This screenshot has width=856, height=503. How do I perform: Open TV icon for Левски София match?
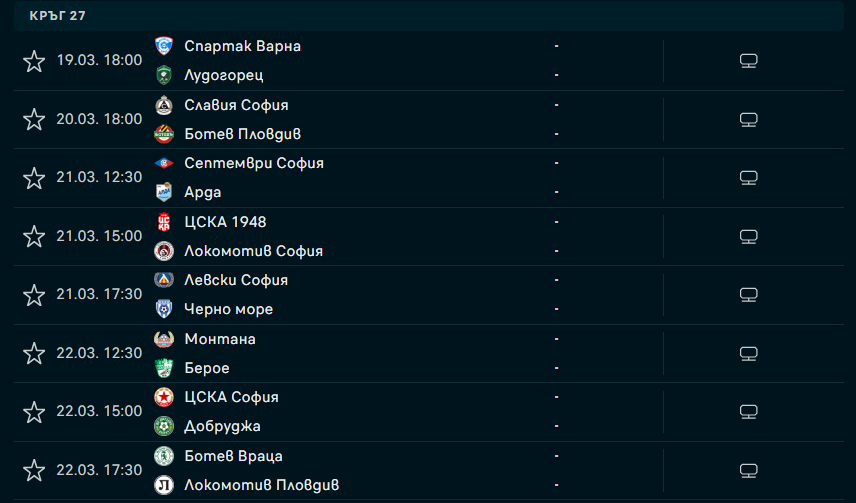click(x=748, y=295)
